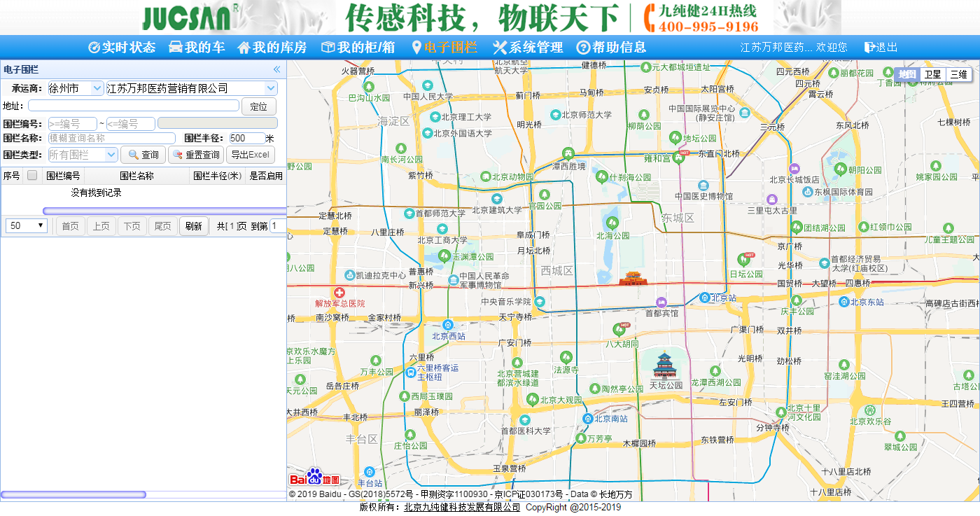
Task: Tick the select-all checkbox in table header
Action: click(31, 175)
